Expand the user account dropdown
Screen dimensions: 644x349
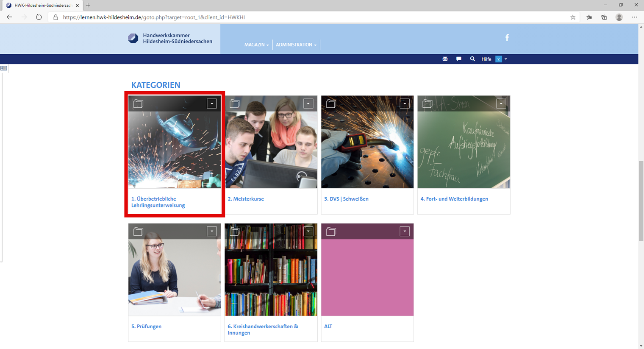[x=501, y=59]
